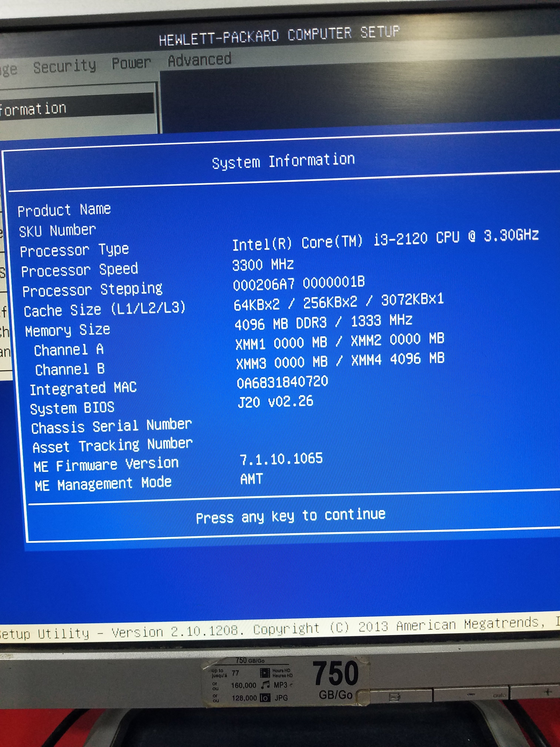Open the Power menu
Viewport: 560px width, 747px height.
coord(131,63)
